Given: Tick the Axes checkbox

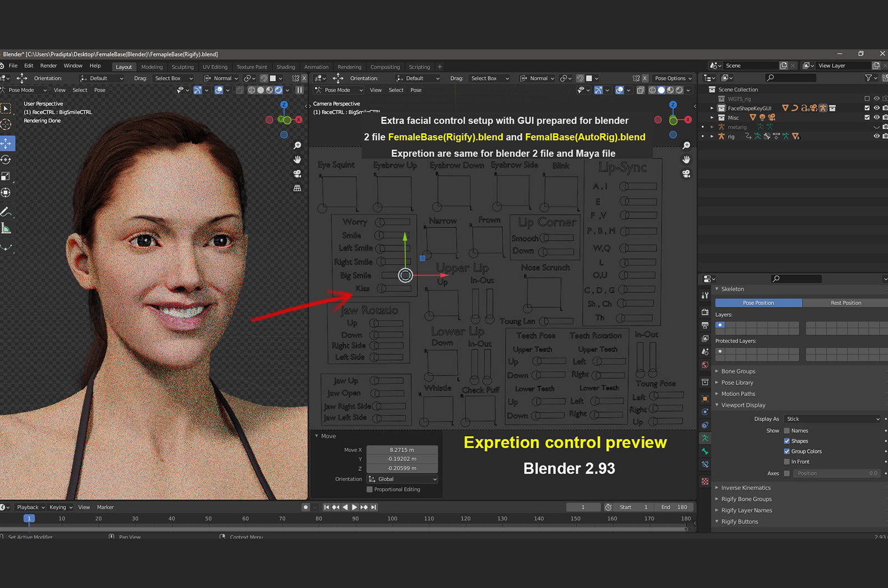Looking at the screenshot, I should pyautogui.click(x=786, y=473).
